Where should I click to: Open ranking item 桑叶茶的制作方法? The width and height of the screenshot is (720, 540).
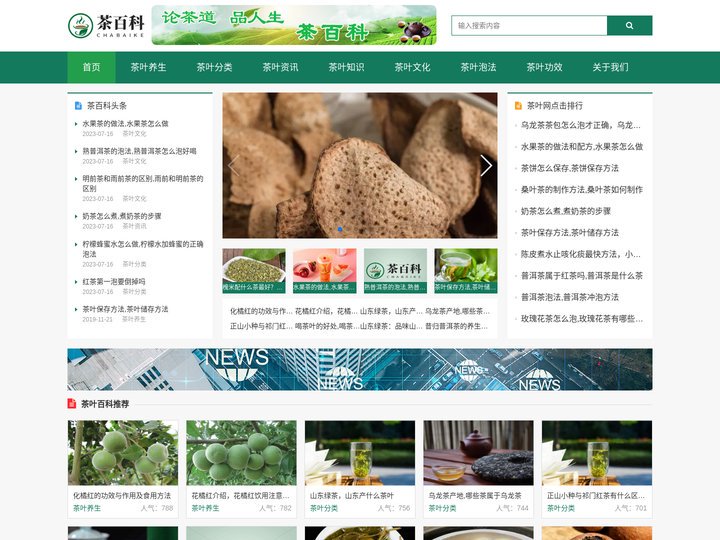point(582,189)
